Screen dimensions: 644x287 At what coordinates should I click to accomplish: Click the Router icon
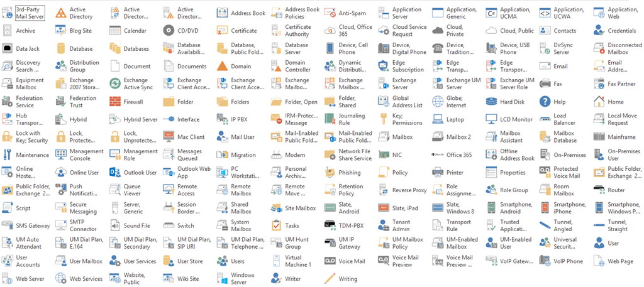coord(599,190)
